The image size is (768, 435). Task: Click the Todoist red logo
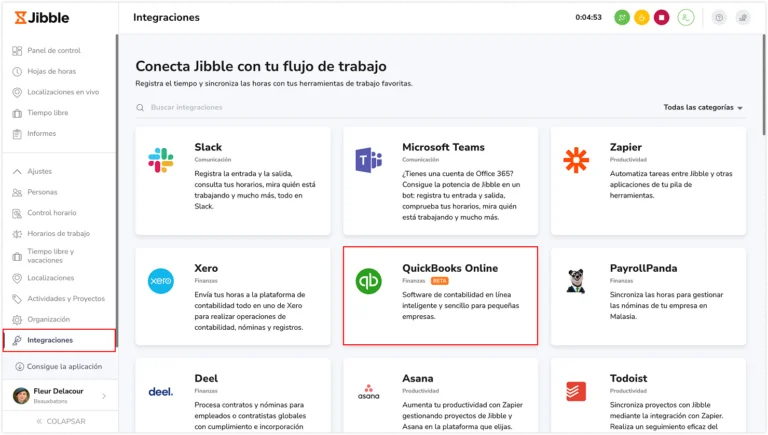[x=576, y=391]
